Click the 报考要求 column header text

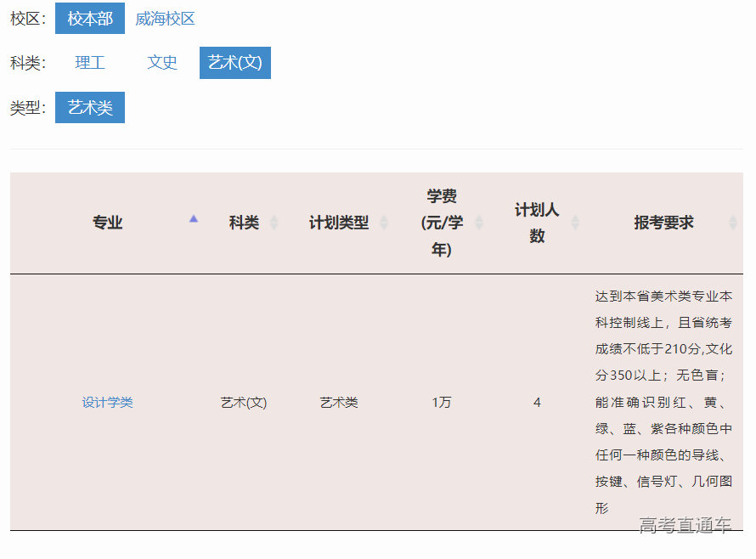(663, 223)
